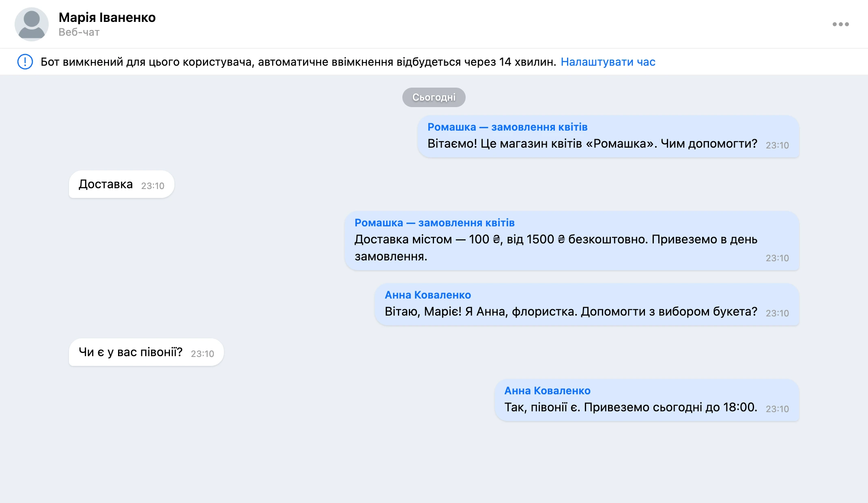Click timestamp 23:10 of 'Доставка' message
This screenshot has width=868, height=503.
(153, 186)
